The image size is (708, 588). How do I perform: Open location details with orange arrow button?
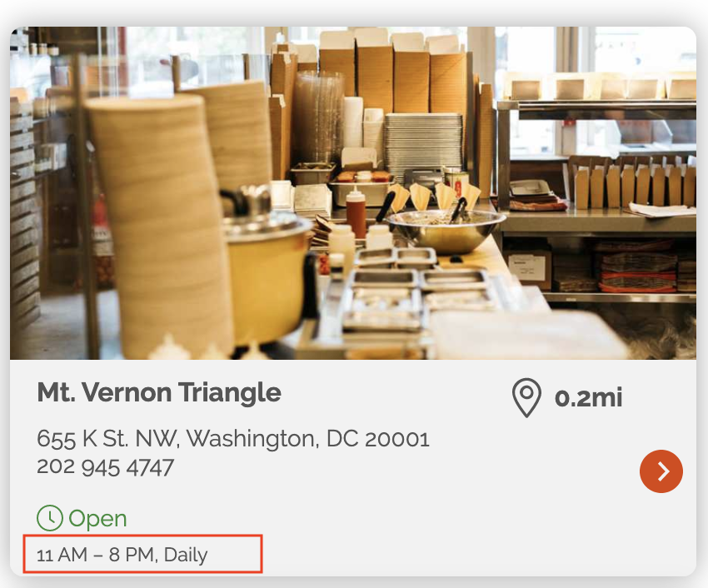[661, 471]
